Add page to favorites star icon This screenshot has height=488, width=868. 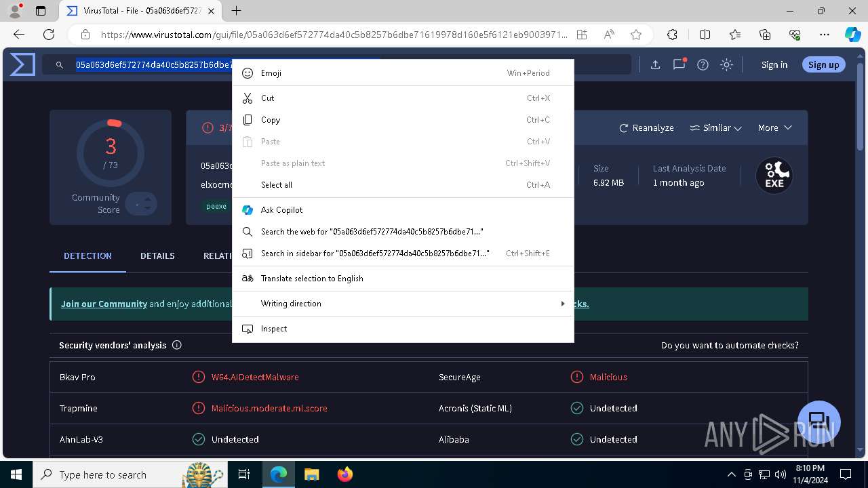(635, 35)
